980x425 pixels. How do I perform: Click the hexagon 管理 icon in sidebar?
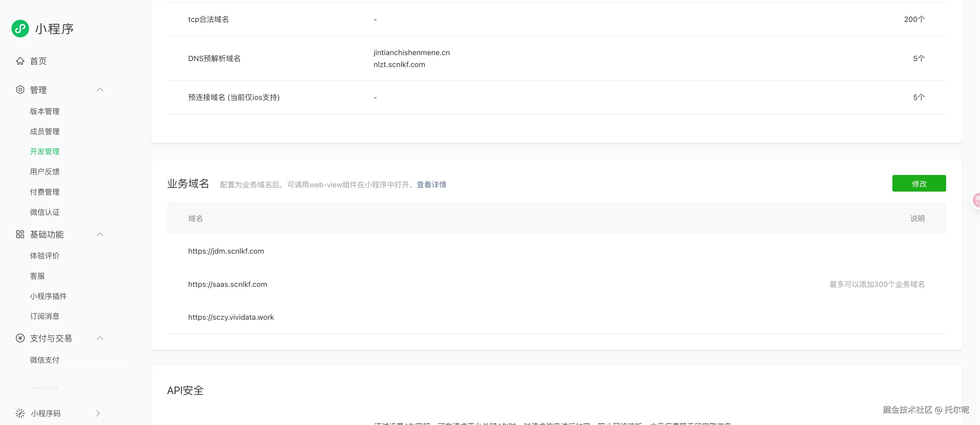coord(20,90)
